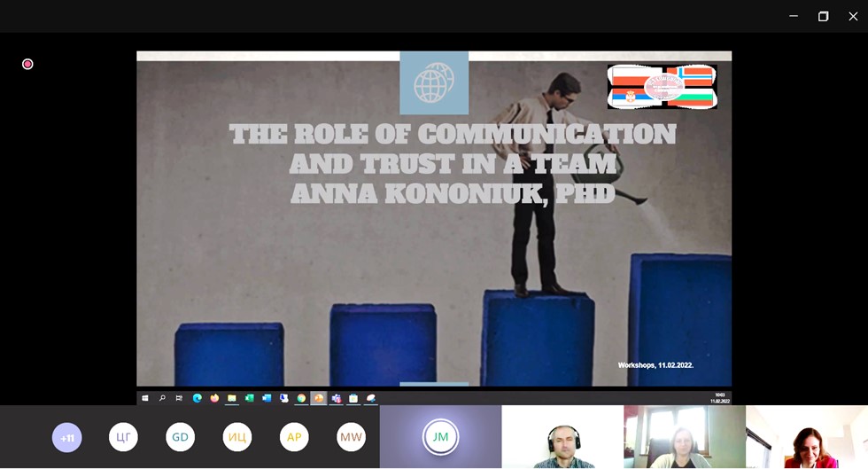Click the globe icon on the slide
This screenshot has width=868, height=469.
point(434,84)
